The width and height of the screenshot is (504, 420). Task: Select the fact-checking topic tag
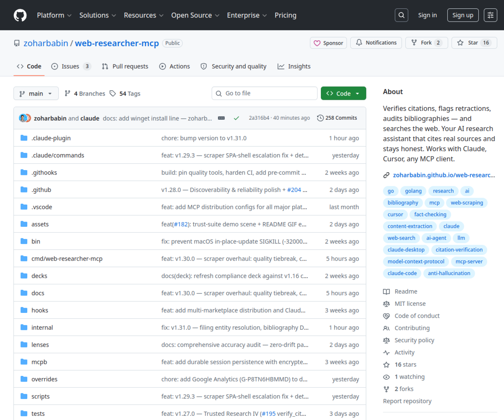[x=430, y=215]
